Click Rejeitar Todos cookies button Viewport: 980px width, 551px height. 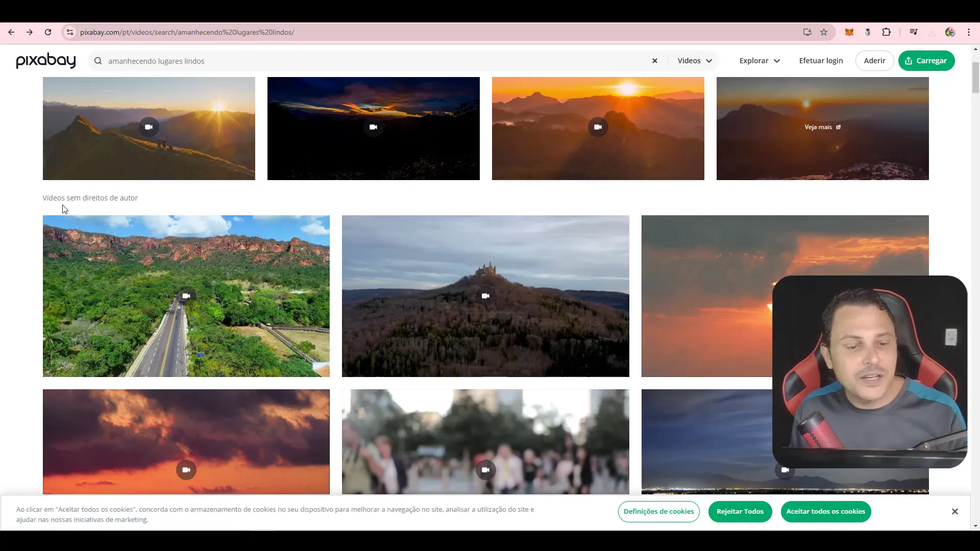tap(740, 512)
